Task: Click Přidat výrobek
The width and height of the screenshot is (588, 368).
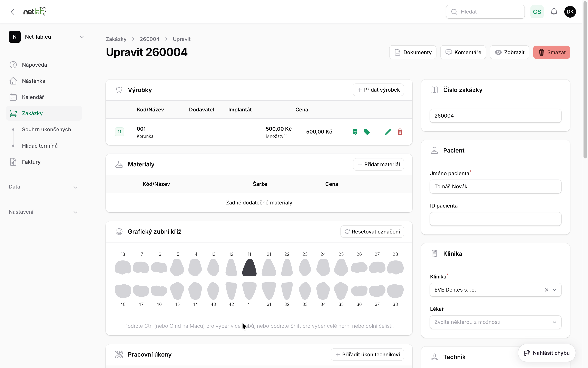Action: [x=378, y=90]
